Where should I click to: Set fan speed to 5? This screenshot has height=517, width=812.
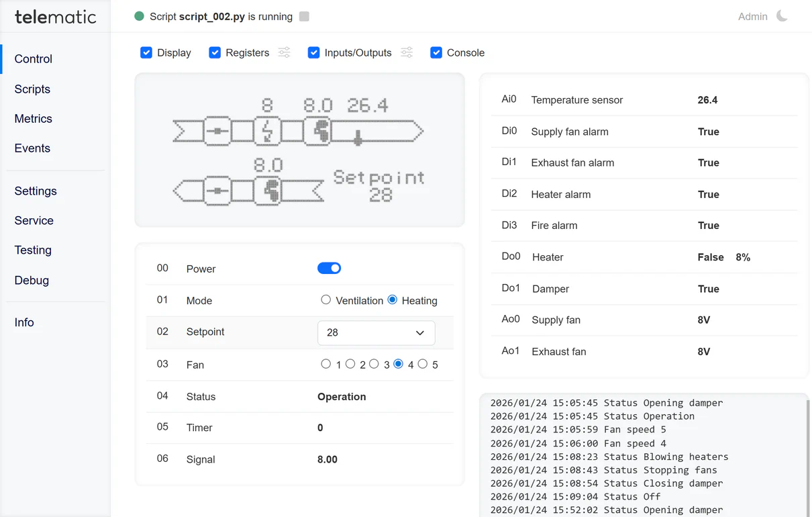click(x=423, y=364)
